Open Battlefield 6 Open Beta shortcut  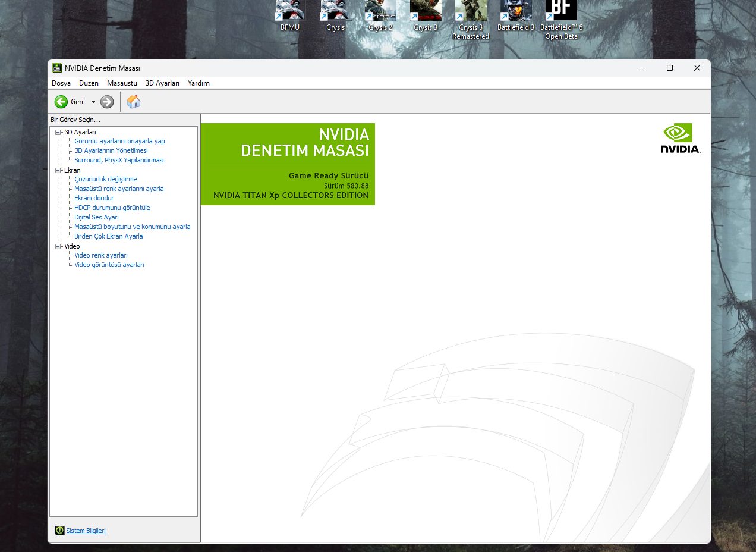tap(561, 20)
